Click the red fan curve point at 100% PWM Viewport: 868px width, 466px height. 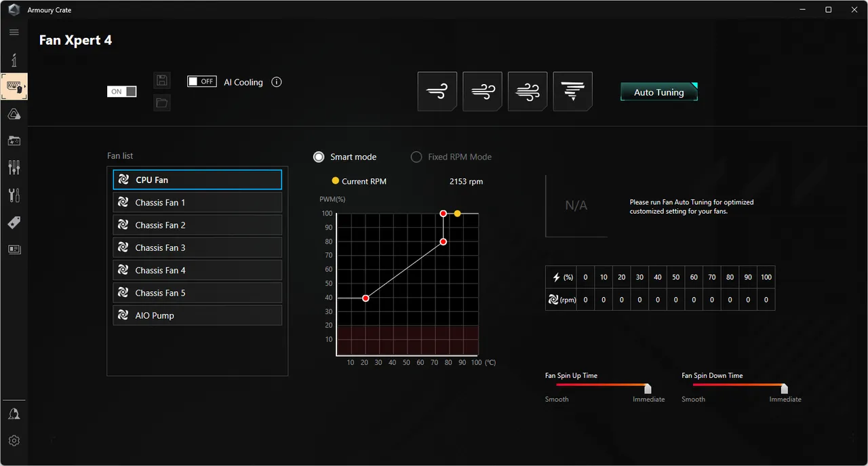(443, 214)
